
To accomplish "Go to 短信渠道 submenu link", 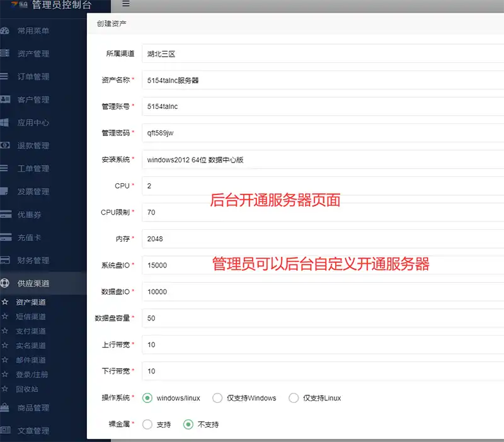I will point(31,317).
